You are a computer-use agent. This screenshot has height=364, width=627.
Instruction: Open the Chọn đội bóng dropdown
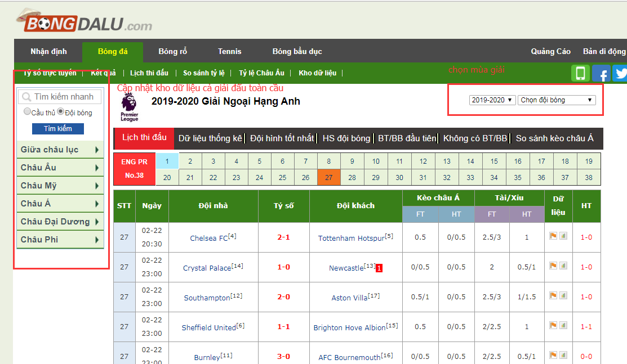coord(557,100)
